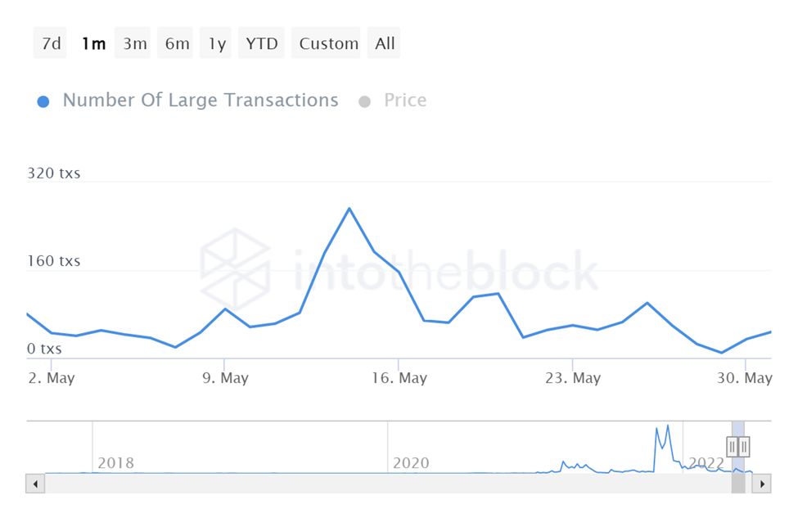Switch to 6m range view
Image resolution: width=798 pixels, height=532 pixels.
(x=177, y=43)
